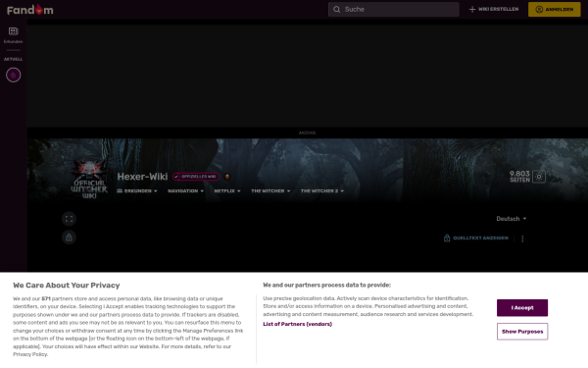This screenshot has width=588, height=368.
Task: Open List of Partners (vendors) link
Action: [x=297, y=324]
